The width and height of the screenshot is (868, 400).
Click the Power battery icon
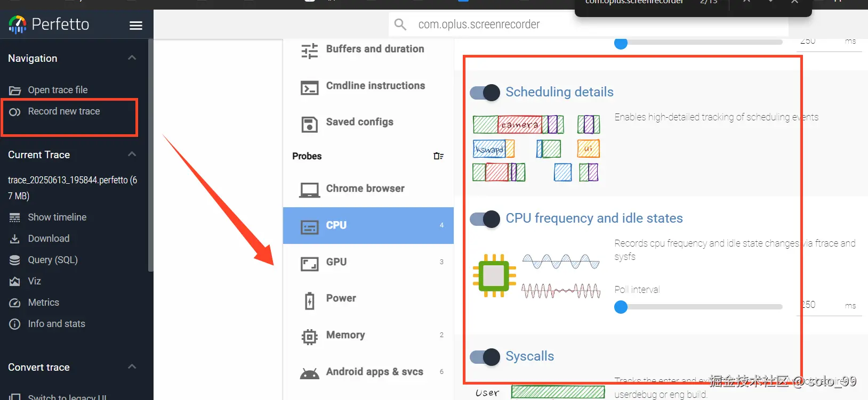309,300
